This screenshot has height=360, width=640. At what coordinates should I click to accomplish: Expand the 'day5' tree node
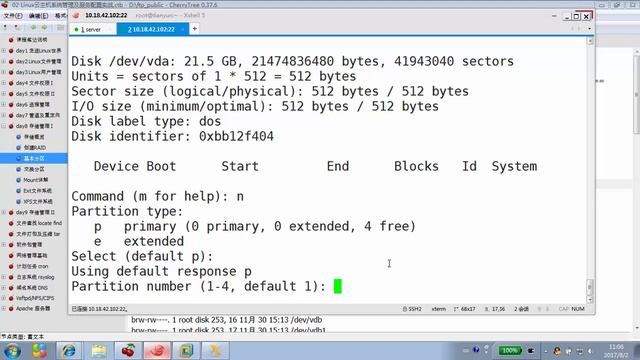tap(4, 93)
